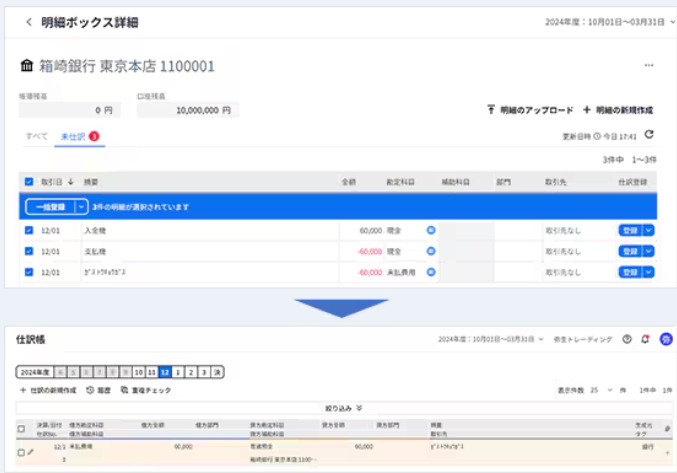Viewport: 677px width, 473px height.
Task: Click 取引先なし in the 未払費用 row
Action: click(x=563, y=272)
